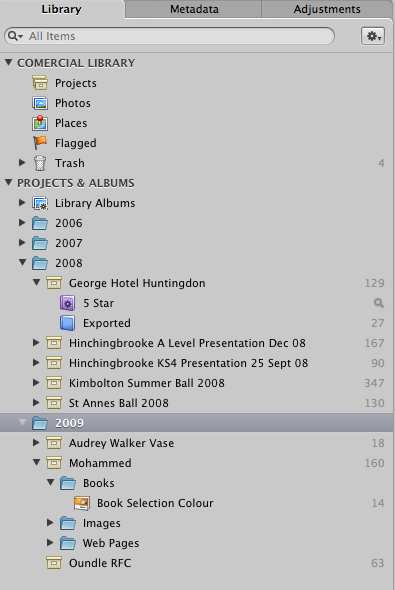This screenshot has width=395, height=590.
Task: Expand the Images folder
Action: (x=50, y=522)
